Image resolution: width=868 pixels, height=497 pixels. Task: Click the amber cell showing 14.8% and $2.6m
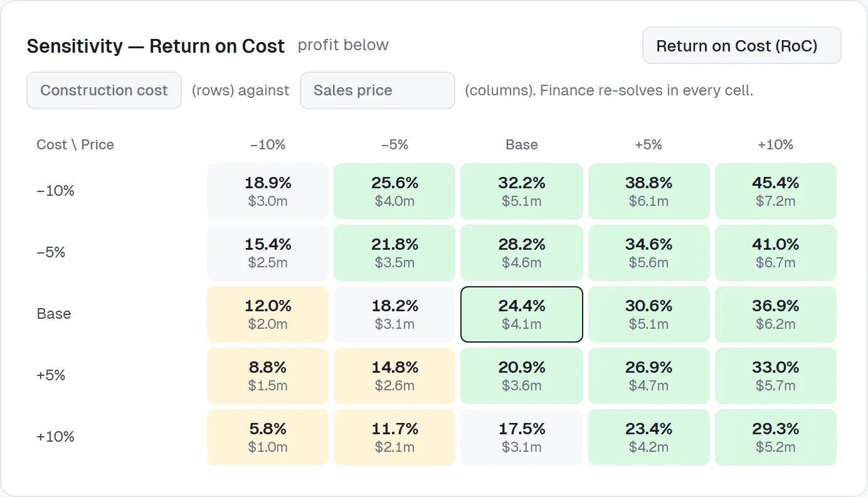[x=394, y=376]
